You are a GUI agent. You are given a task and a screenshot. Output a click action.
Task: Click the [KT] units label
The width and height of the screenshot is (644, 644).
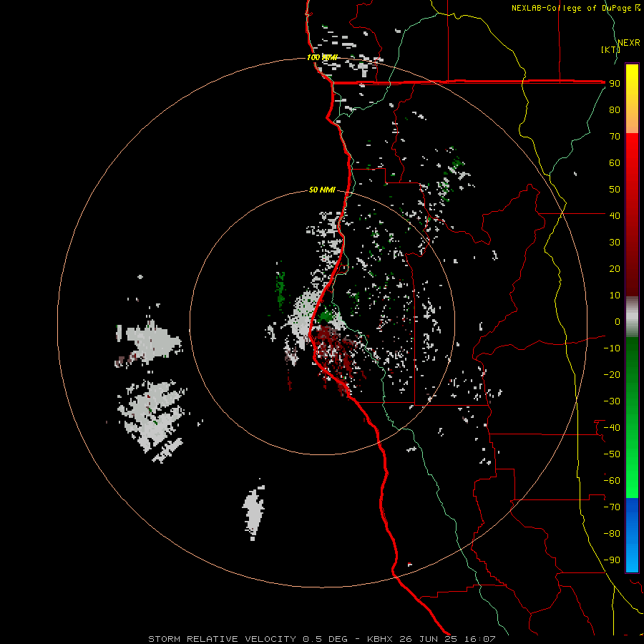(610, 49)
